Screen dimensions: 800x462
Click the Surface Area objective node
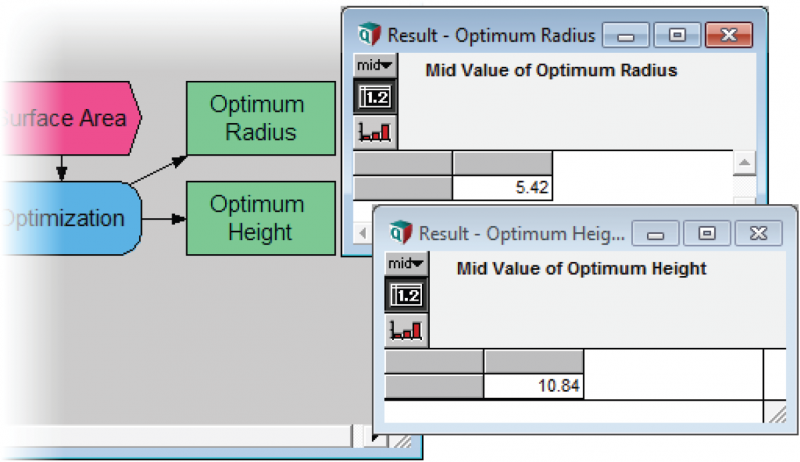point(70,118)
